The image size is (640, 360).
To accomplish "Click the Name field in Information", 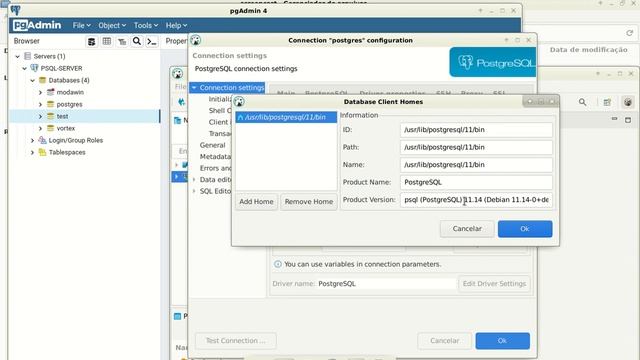I will click(476, 165).
